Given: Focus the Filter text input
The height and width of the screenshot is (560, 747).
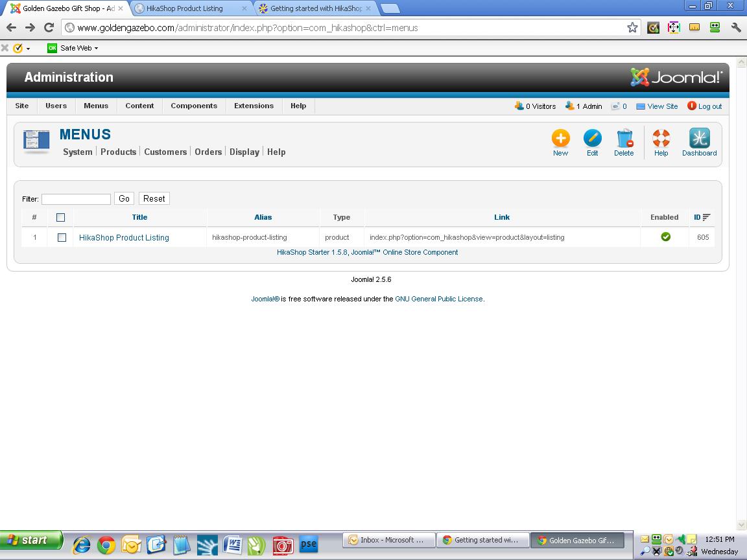Looking at the screenshot, I should [x=77, y=199].
